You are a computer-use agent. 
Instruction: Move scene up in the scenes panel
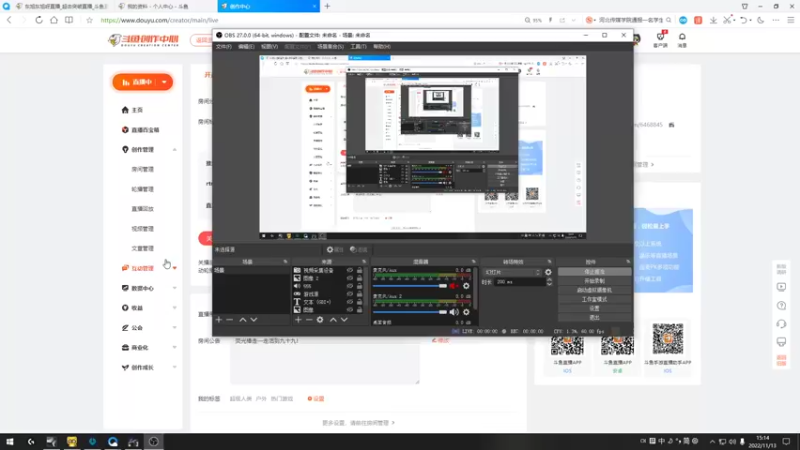[243, 320]
